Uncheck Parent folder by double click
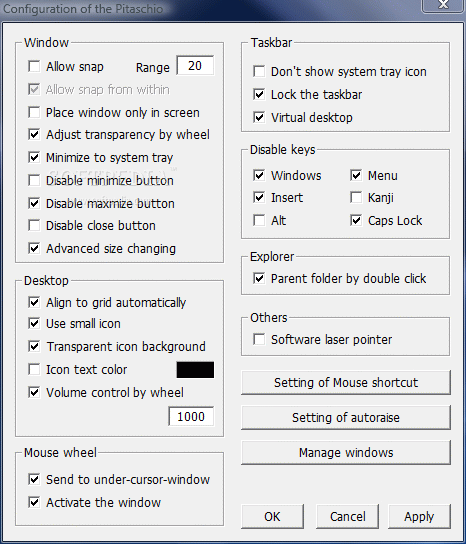466x544 pixels. 259,278
